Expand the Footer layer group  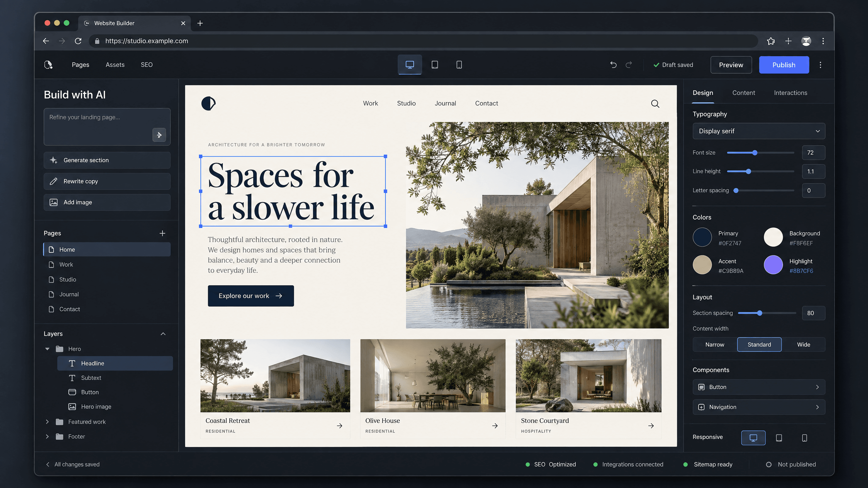(x=47, y=436)
